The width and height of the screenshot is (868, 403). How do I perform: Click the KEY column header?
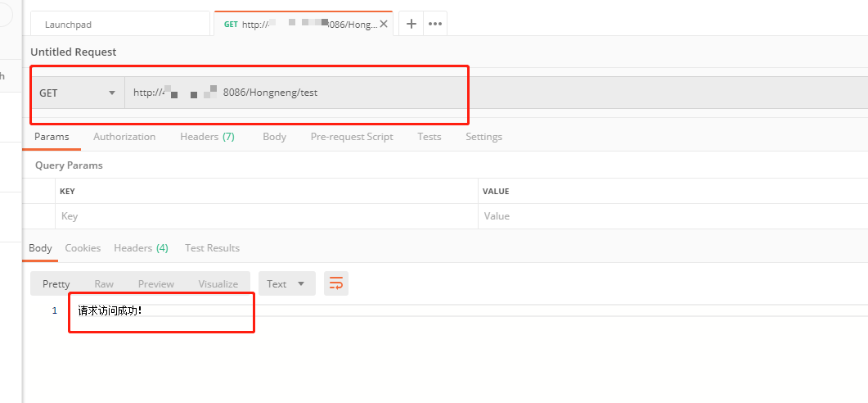coord(67,191)
